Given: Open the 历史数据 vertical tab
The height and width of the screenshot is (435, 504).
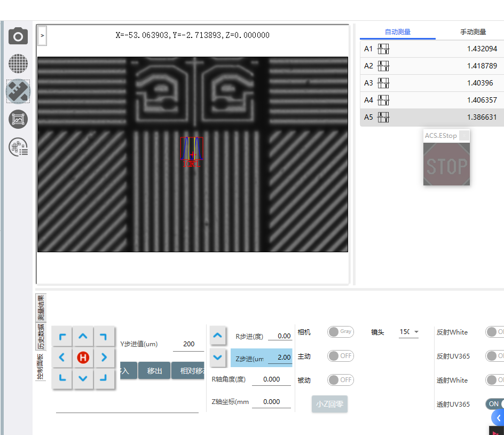Looking at the screenshot, I should point(41,337).
